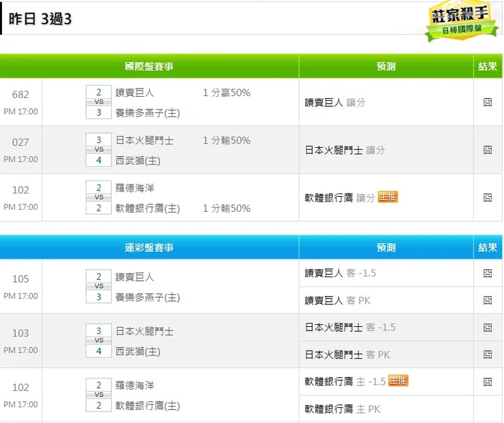The image size is (504, 423).
Task: Click the VS score box in game 682
Action: (x=99, y=102)
